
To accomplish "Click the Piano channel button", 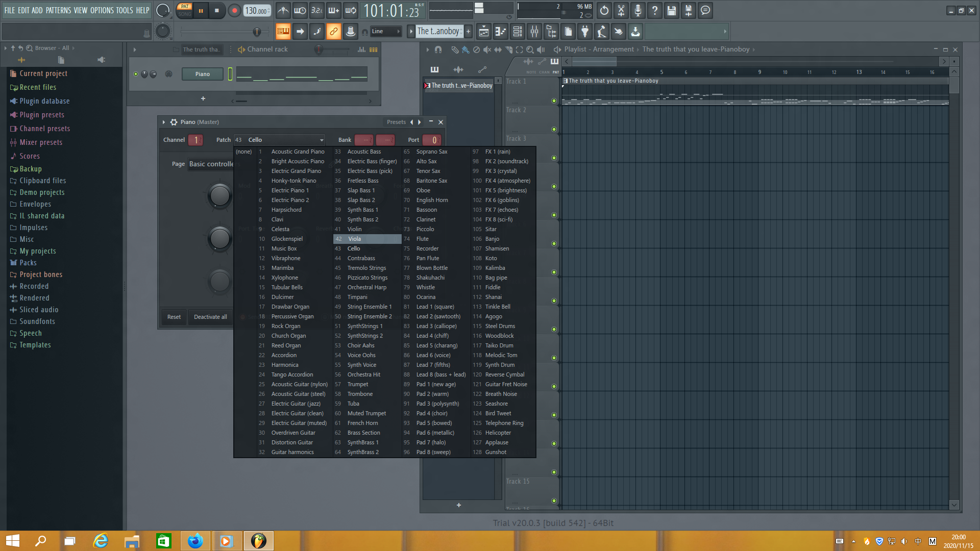I will 203,74.
